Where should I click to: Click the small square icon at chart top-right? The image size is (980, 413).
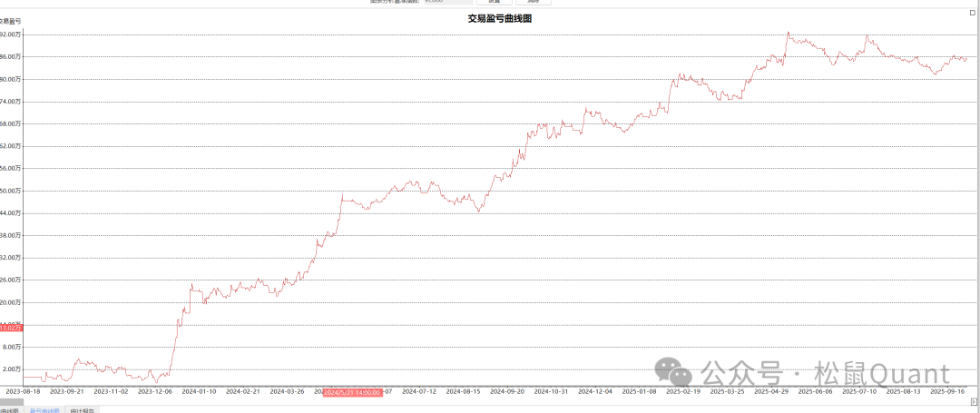(x=974, y=13)
